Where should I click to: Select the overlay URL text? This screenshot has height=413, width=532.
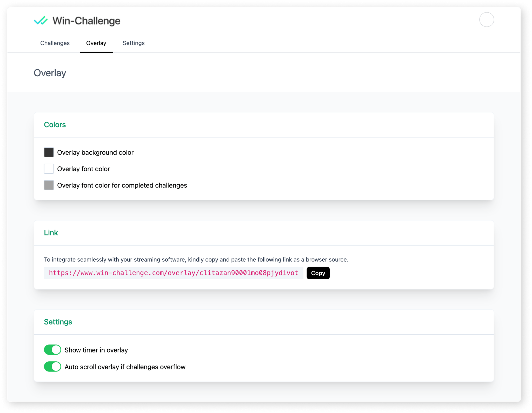point(173,273)
